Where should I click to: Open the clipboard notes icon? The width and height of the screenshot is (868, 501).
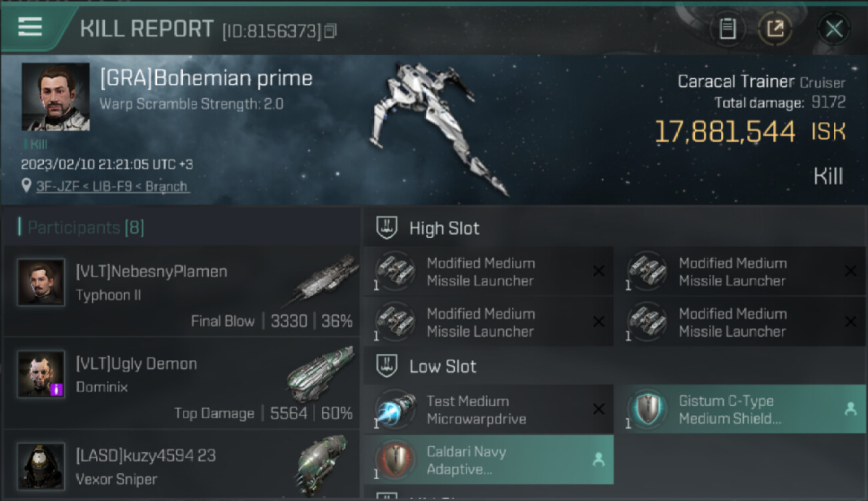pos(728,28)
